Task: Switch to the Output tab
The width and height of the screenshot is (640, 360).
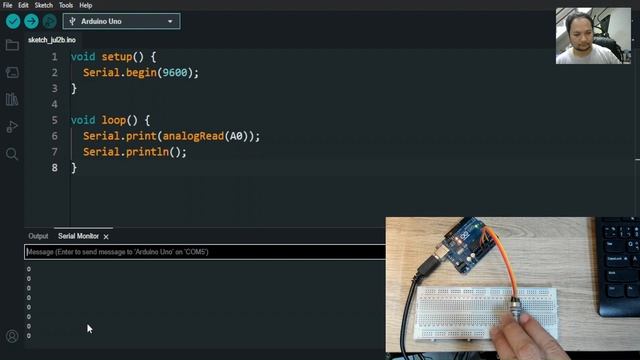Action: pyautogui.click(x=38, y=236)
